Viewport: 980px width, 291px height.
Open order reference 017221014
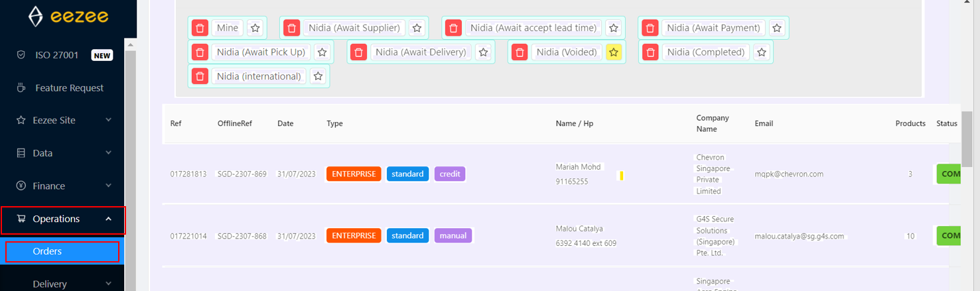point(188,235)
